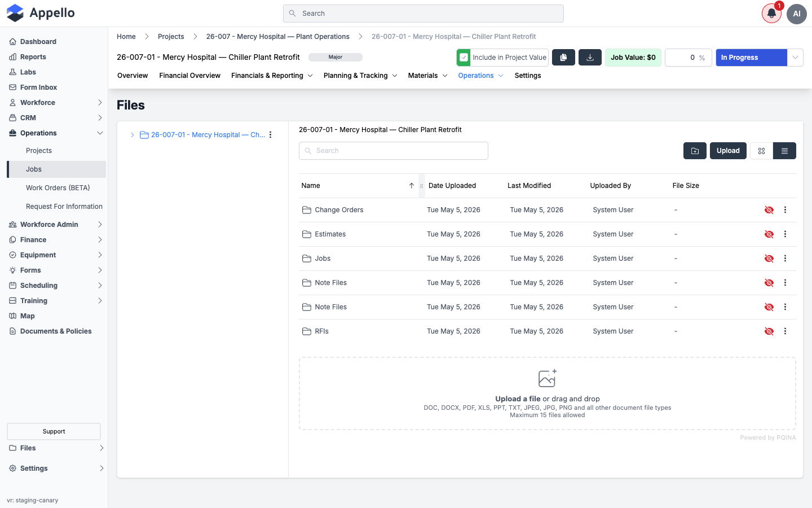Create a new folder with folder-plus icon
The height and width of the screenshot is (508, 812).
[695, 151]
